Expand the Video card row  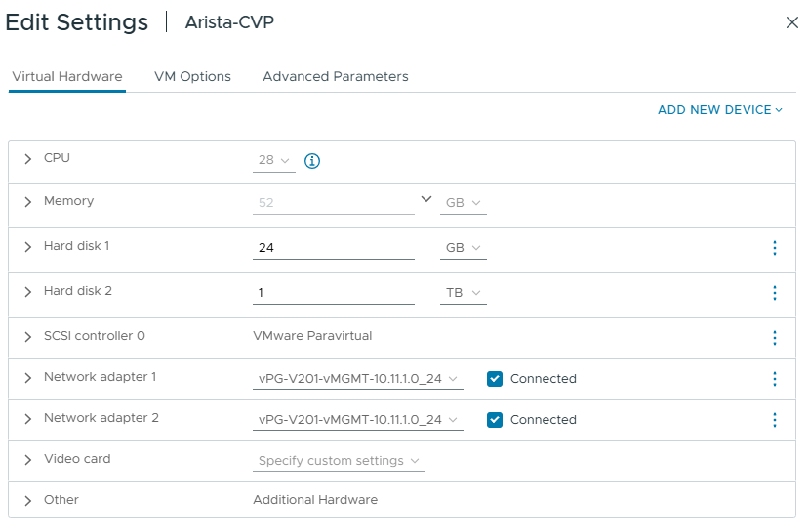click(28, 460)
